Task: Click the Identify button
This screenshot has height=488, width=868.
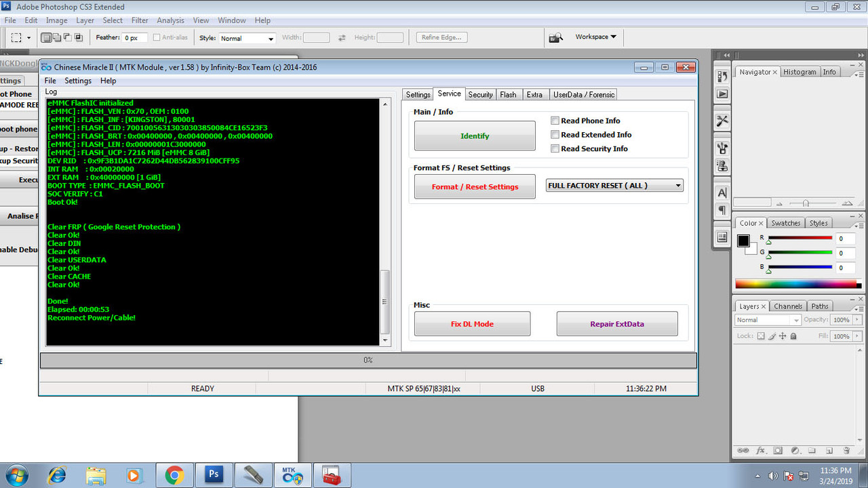Action: click(x=475, y=136)
